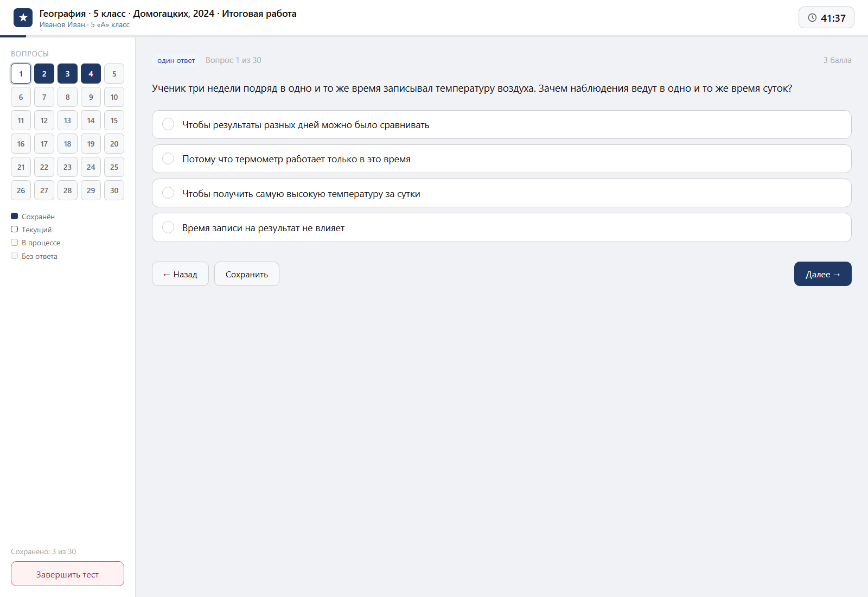This screenshot has width=868, height=597.
Task: Jump to saved question 3
Action: pyautogui.click(x=67, y=74)
